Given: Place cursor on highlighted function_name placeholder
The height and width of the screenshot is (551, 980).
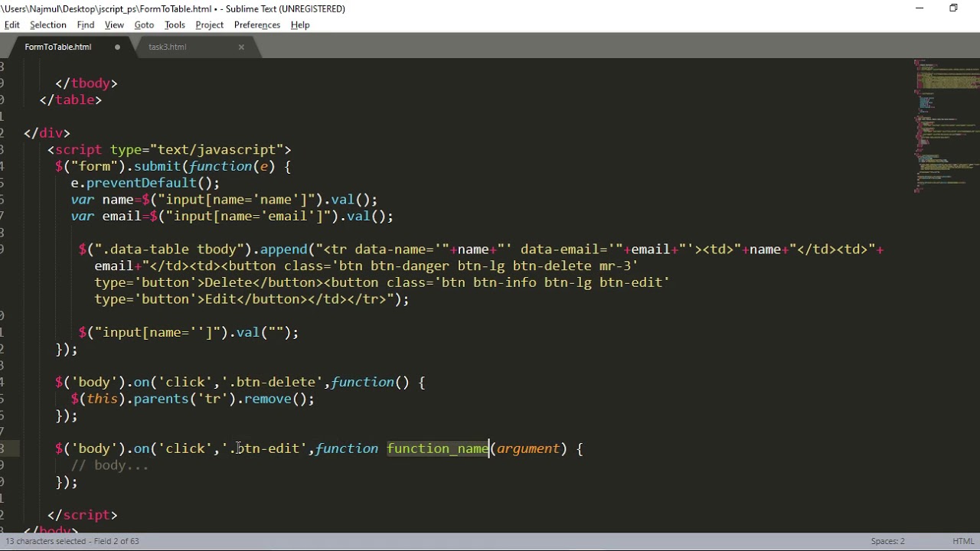Looking at the screenshot, I should click(438, 448).
